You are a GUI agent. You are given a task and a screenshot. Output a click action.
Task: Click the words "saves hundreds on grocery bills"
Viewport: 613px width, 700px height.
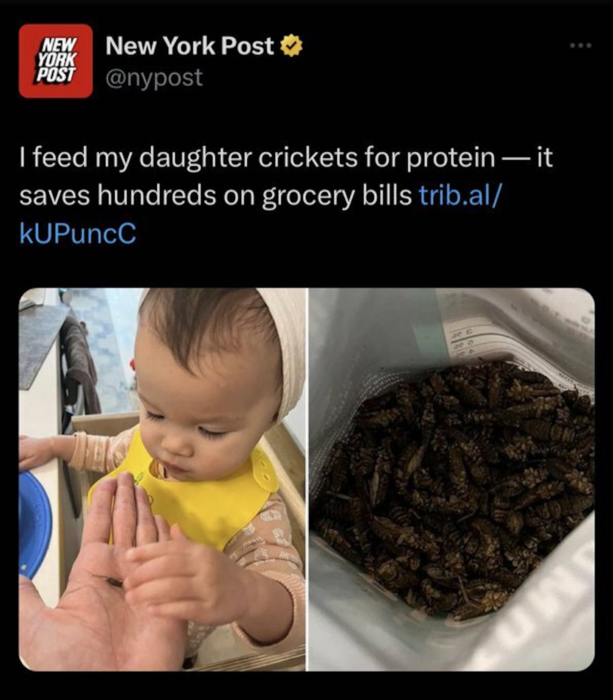coord(215,196)
